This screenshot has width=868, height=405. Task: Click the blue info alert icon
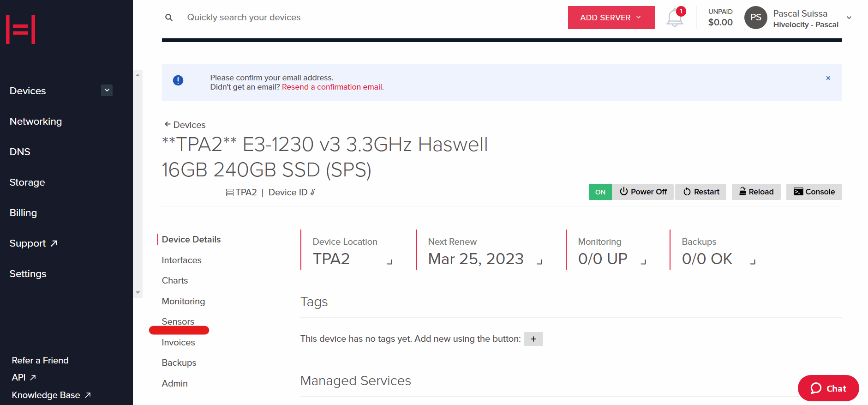178,80
